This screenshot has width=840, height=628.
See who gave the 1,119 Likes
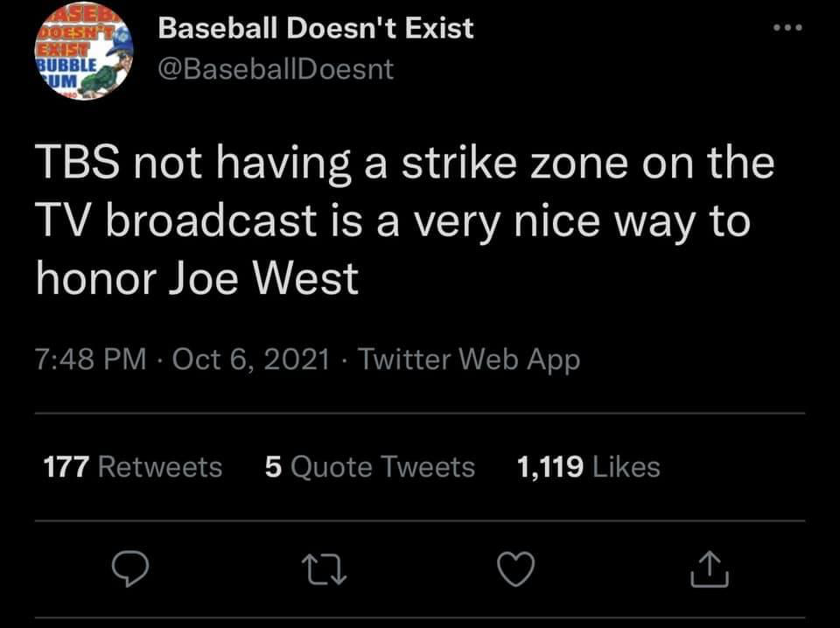(x=588, y=467)
